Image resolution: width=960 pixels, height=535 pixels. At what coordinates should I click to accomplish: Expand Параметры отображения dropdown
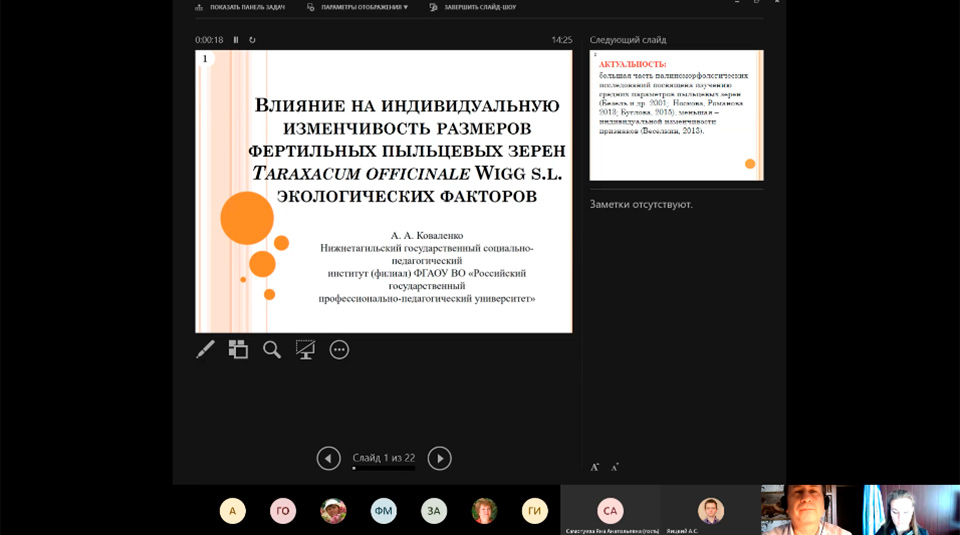pyautogui.click(x=358, y=7)
